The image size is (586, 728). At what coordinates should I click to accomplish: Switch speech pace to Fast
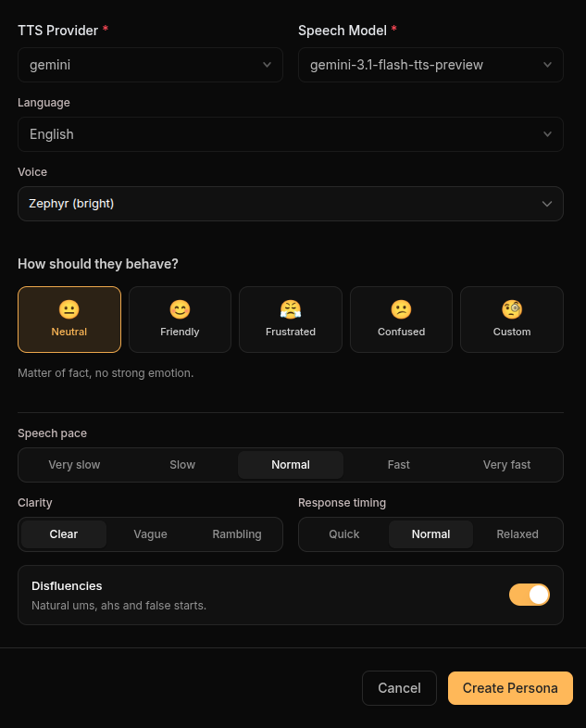coord(399,465)
